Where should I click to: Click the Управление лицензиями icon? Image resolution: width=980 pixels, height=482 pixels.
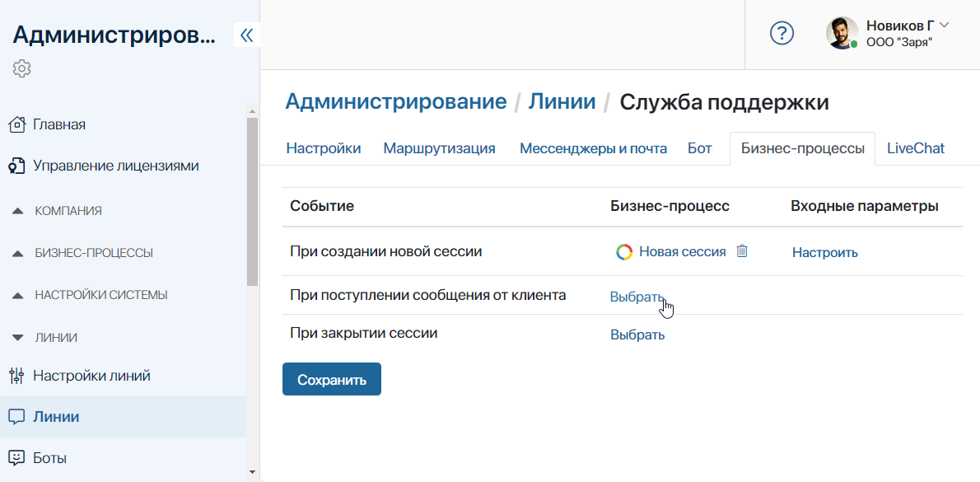coord(16,166)
